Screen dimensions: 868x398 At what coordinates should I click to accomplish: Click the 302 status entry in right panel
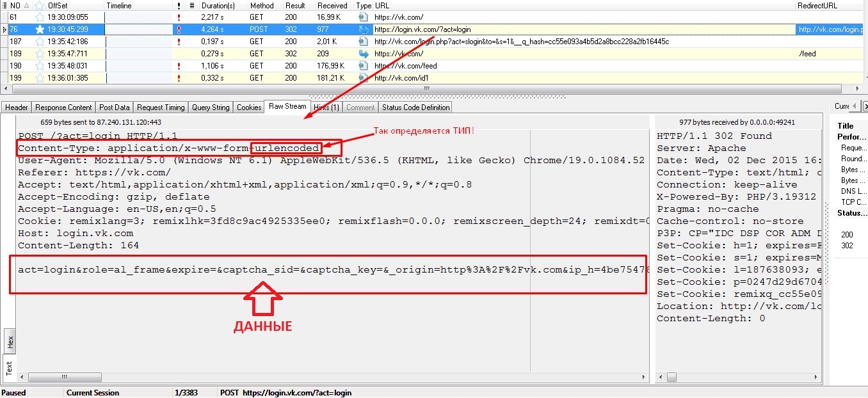847,246
